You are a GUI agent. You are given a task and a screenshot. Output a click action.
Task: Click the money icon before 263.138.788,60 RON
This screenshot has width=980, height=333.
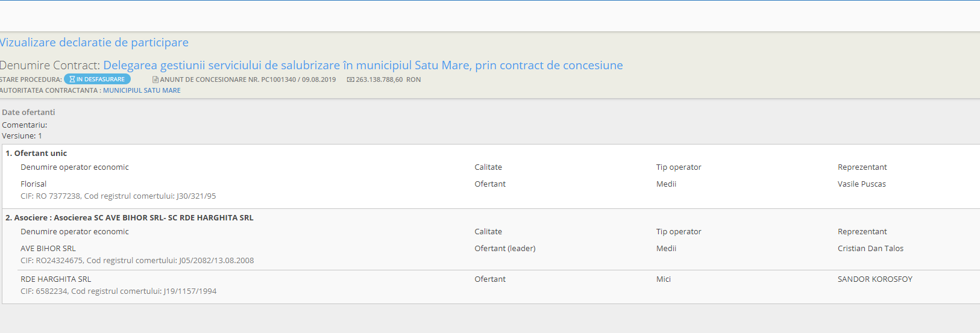350,79
